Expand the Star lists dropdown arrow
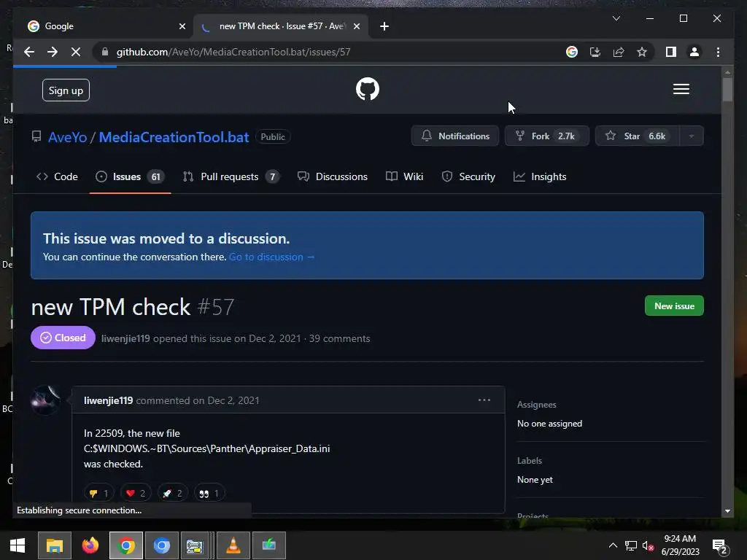The height and width of the screenshot is (560, 747). (x=692, y=136)
